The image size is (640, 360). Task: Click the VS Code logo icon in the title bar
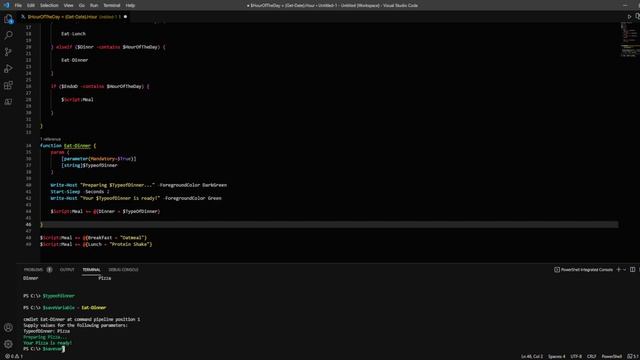(x=6, y=5)
